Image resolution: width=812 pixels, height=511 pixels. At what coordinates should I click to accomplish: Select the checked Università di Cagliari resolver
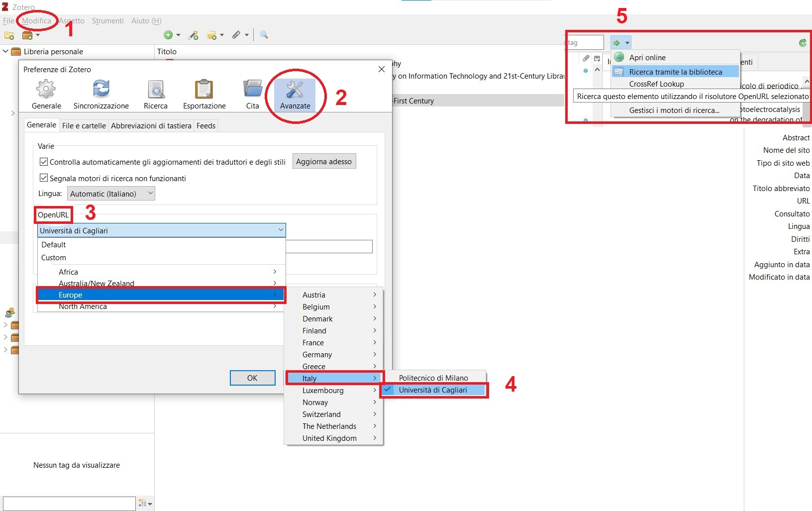433,390
